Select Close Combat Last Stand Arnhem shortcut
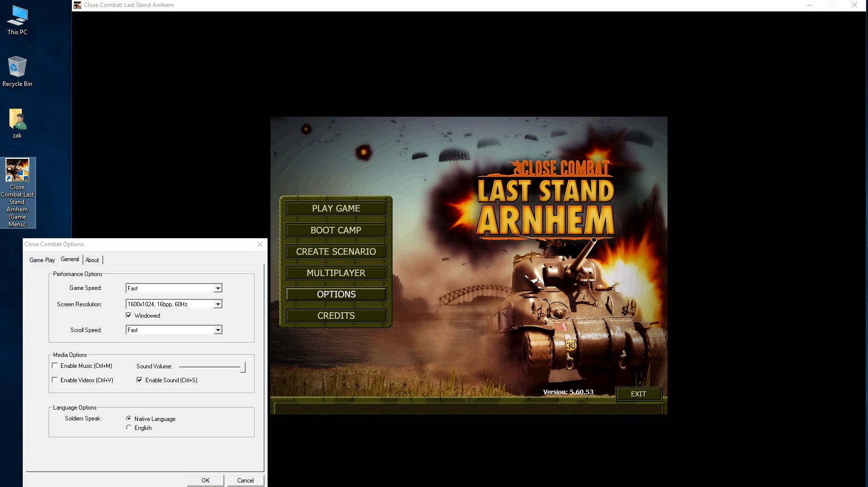 click(17, 193)
